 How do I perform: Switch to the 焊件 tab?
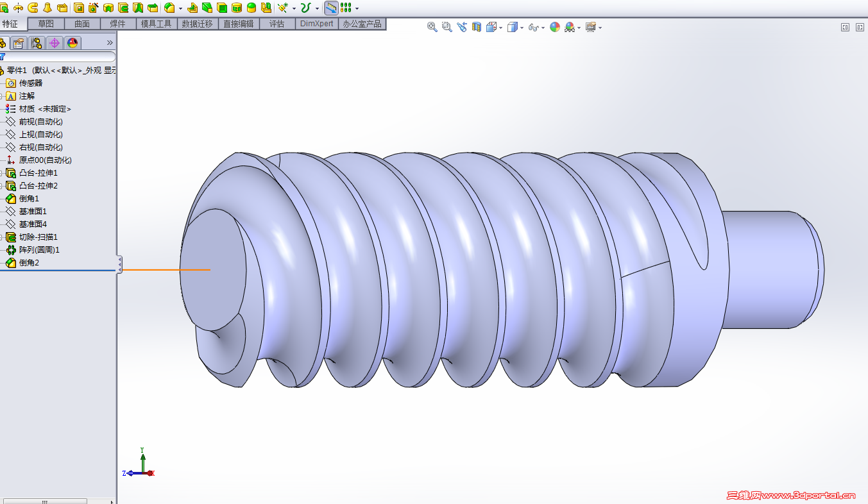tap(118, 24)
